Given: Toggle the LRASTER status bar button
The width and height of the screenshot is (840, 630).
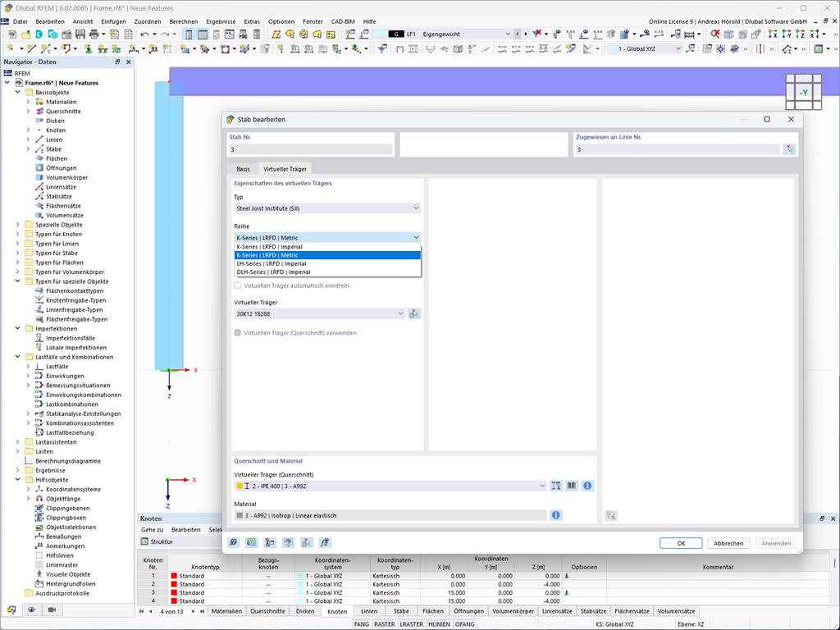Looking at the screenshot, I should tap(412, 624).
